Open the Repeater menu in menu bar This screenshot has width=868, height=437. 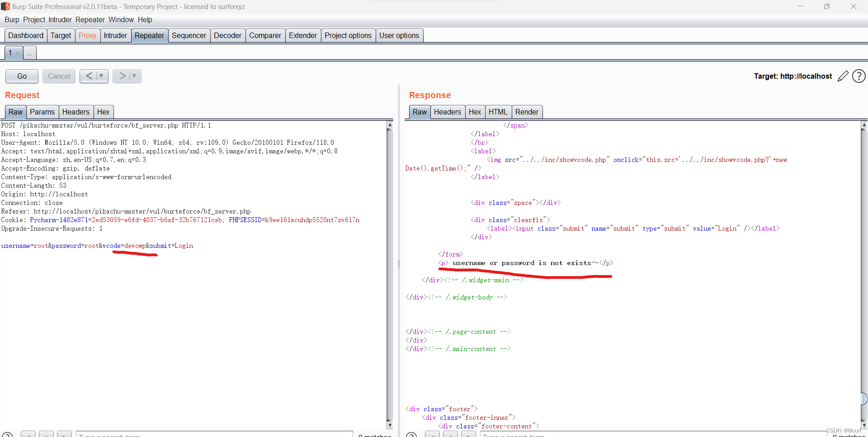click(x=90, y=19)
